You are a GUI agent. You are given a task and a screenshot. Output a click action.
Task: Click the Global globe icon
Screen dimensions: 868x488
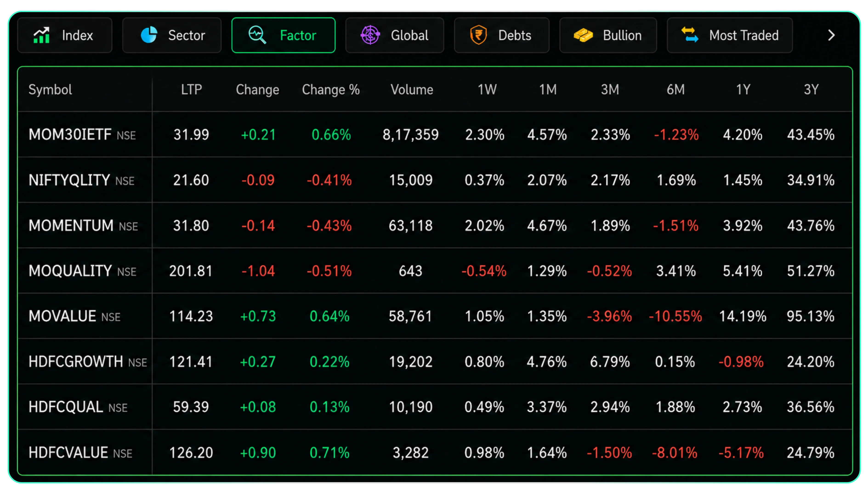370,35
